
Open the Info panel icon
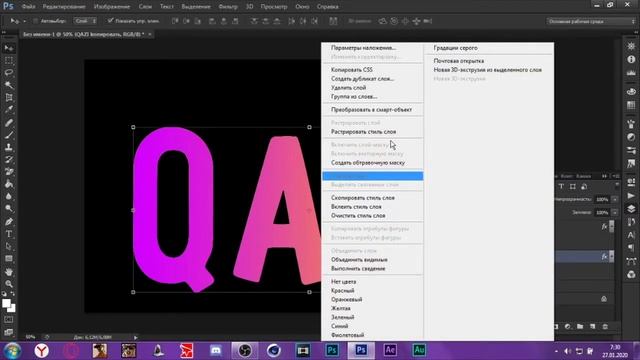[x=631, y=59]
